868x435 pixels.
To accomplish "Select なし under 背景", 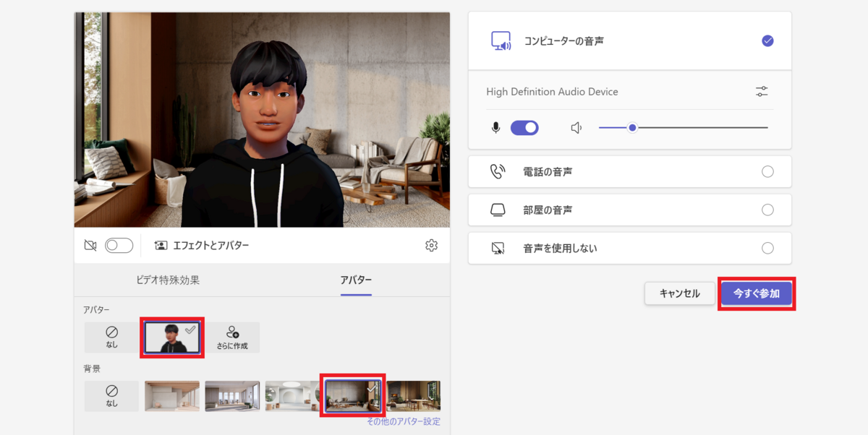I will point(111,396).
